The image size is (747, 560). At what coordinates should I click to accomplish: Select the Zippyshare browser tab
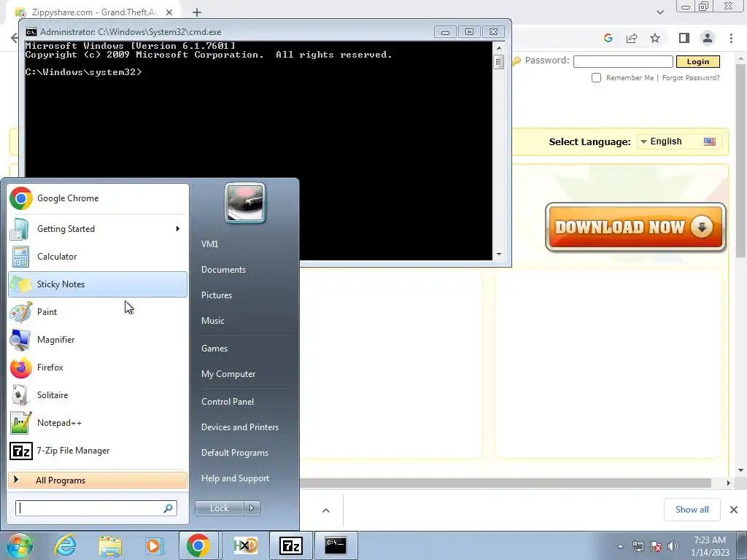pyautogui.click(x=94, y=12)
